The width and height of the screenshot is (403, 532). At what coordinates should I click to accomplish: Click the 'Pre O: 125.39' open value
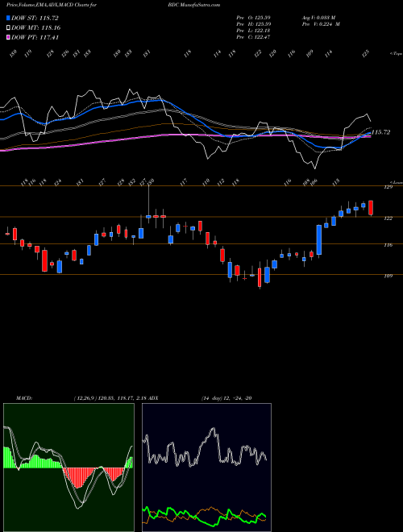(x=253, y=17)
